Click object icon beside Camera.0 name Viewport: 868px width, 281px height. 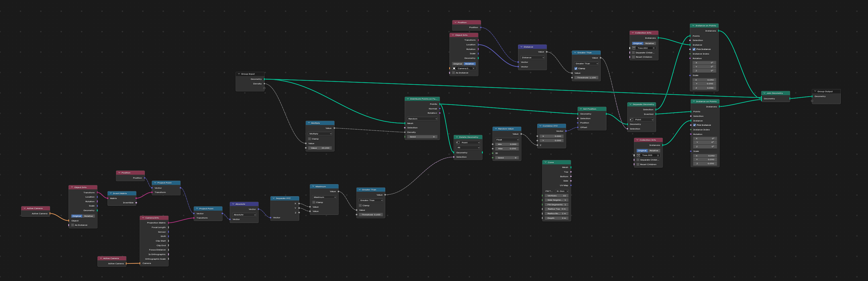[x=454, y=68]
